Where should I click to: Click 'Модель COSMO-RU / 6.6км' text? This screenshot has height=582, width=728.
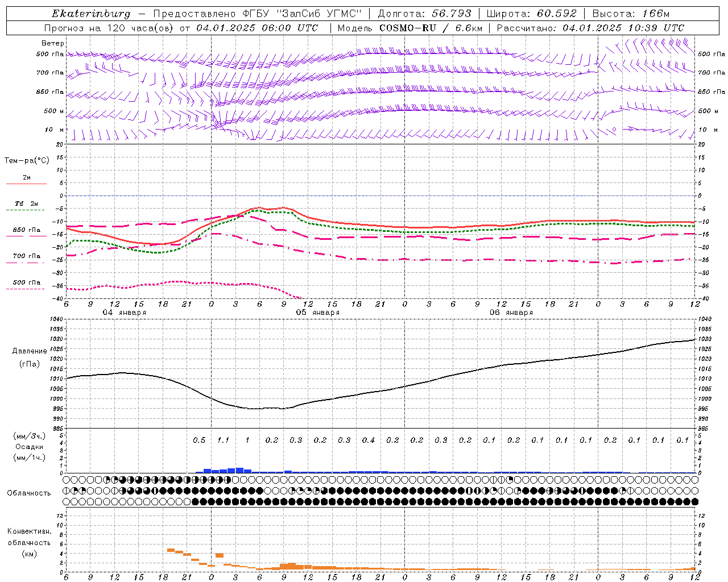pyautogui.click(x=410, y=28)
